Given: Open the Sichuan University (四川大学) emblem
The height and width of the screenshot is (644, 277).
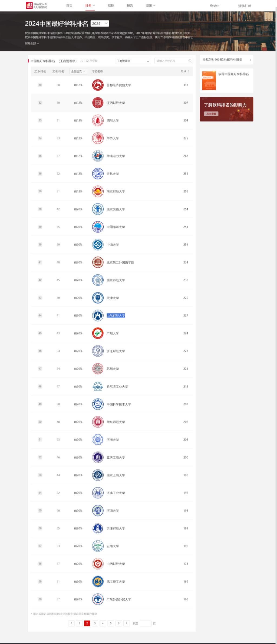Looking at the screenshot, I should pyautogui.click(x=98, y=120).
